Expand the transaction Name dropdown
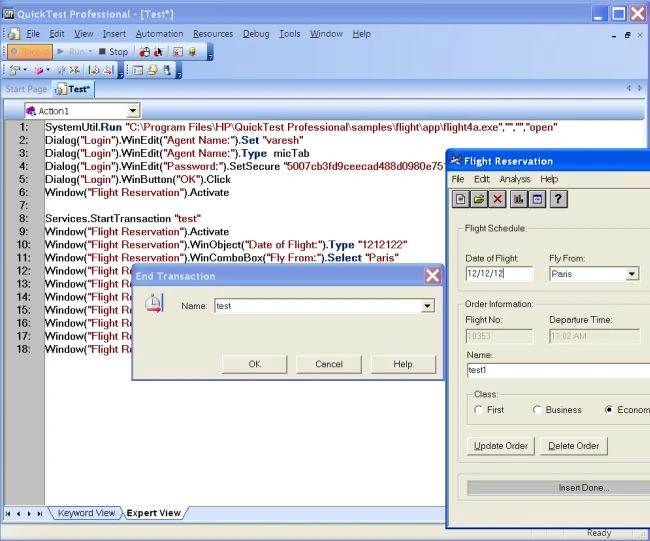 click(427, 306)
